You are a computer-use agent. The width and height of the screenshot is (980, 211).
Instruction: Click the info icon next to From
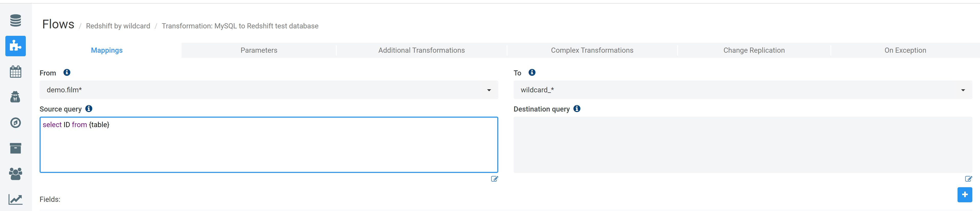pyautogui.click(x=67, y=72)
